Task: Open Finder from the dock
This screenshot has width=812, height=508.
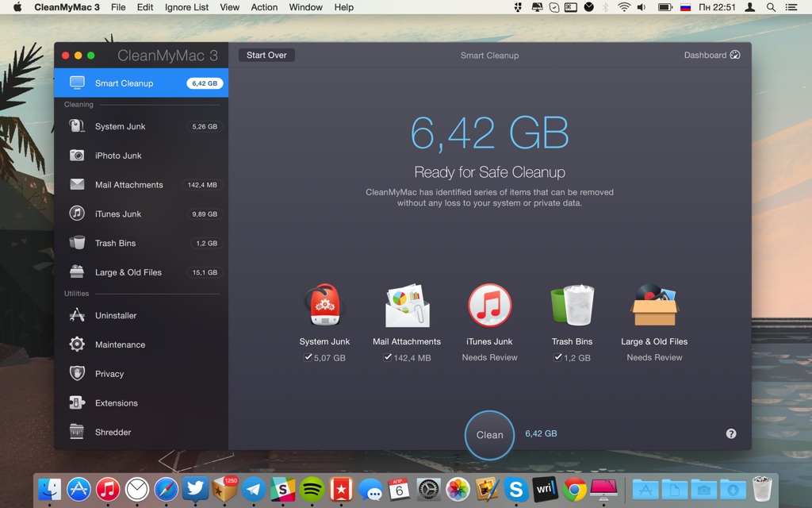Action: (50, 489)
